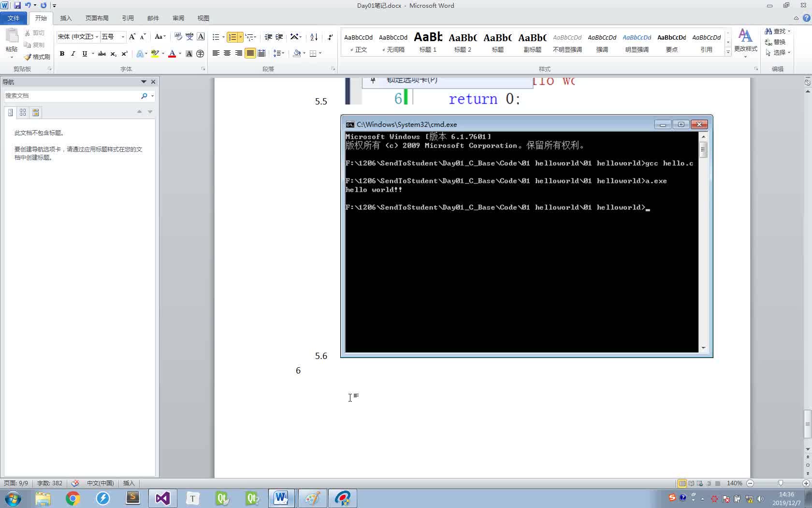This screenshot has height=508, width=812.
Task: Switch to browse pages view in navigation pane
Action: pos(23,112)
